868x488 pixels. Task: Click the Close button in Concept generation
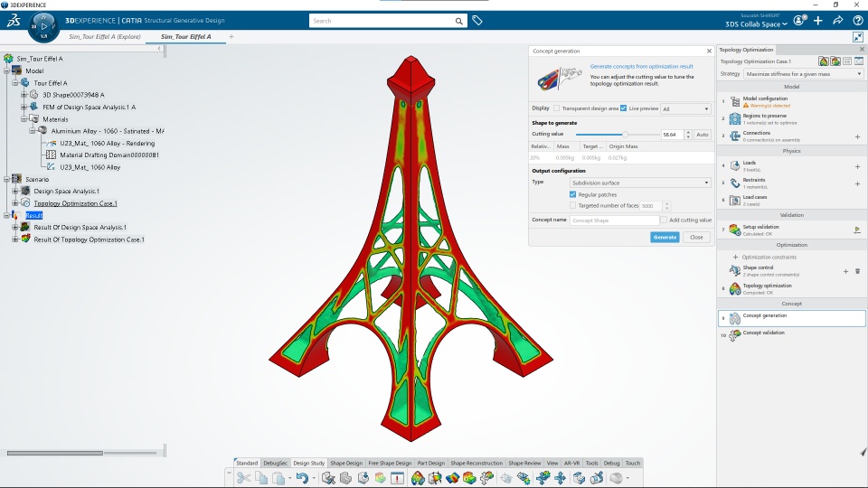[x=696, y=237]
